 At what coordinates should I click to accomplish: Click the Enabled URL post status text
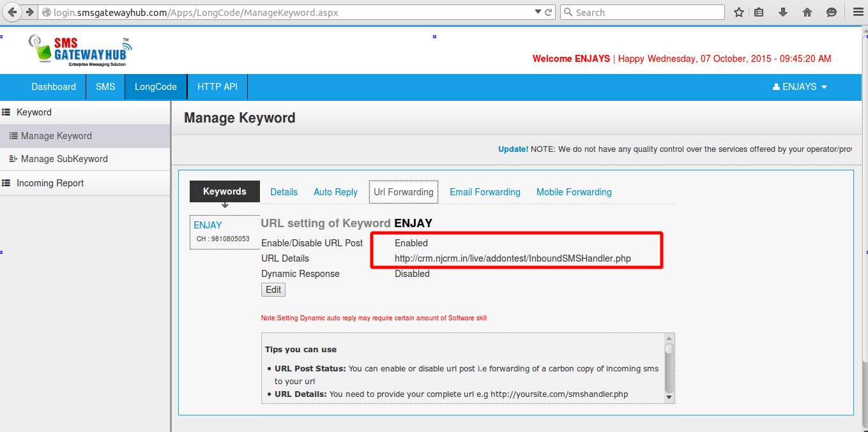pyautogui.click(x=411, y=243)
